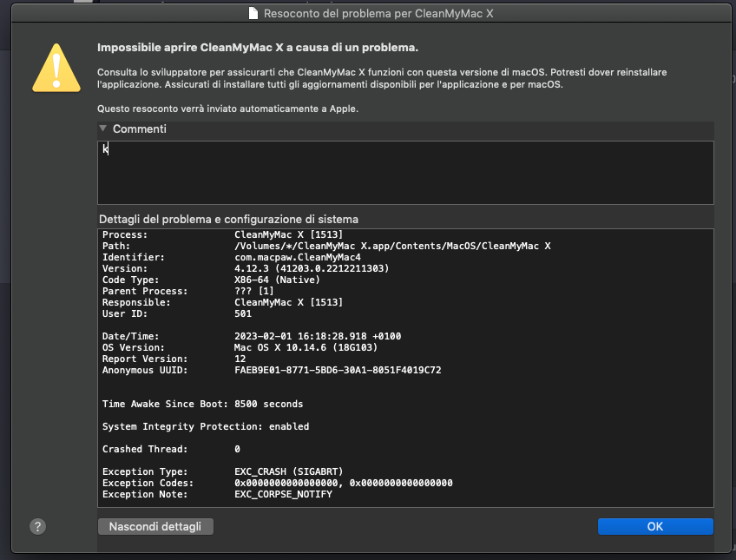Screen dimensions: 736x560
Task: Click the Version 4.12.3 line
Action: pyautogui.click(x=246, y=268)
